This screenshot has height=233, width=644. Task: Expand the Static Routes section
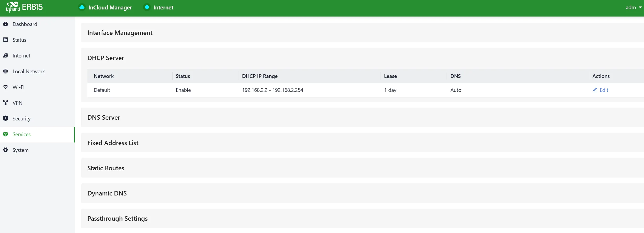(x=362, y=168)
